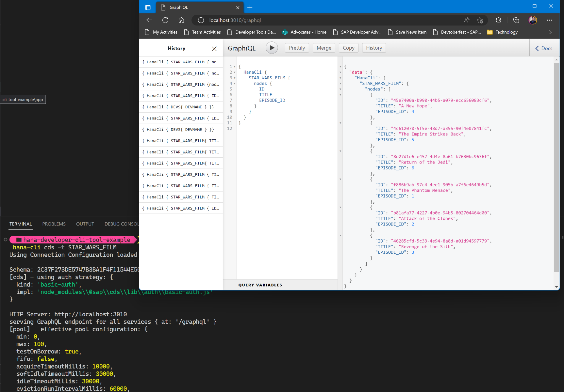Click the user profile avatar
Screen dimensions: 564x392
point(533,20)
